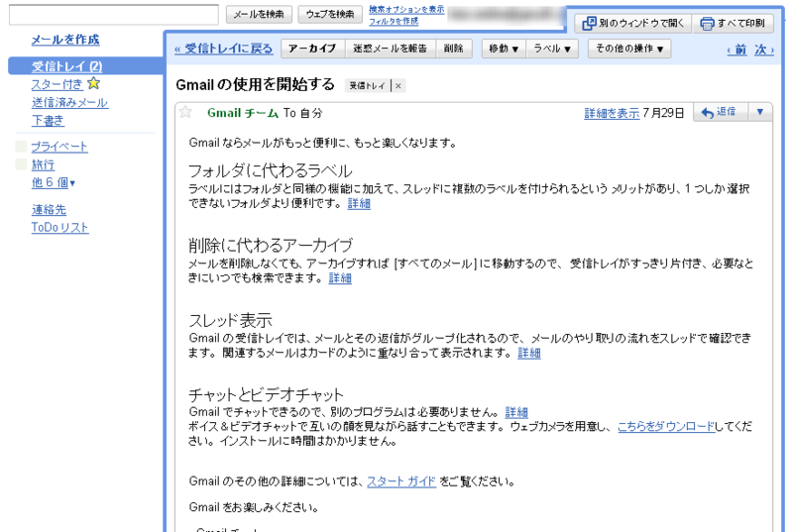The height and width of the screenshot is (532, 793).
Task: Click 詳細を表示 in message header
Action: 612,113
